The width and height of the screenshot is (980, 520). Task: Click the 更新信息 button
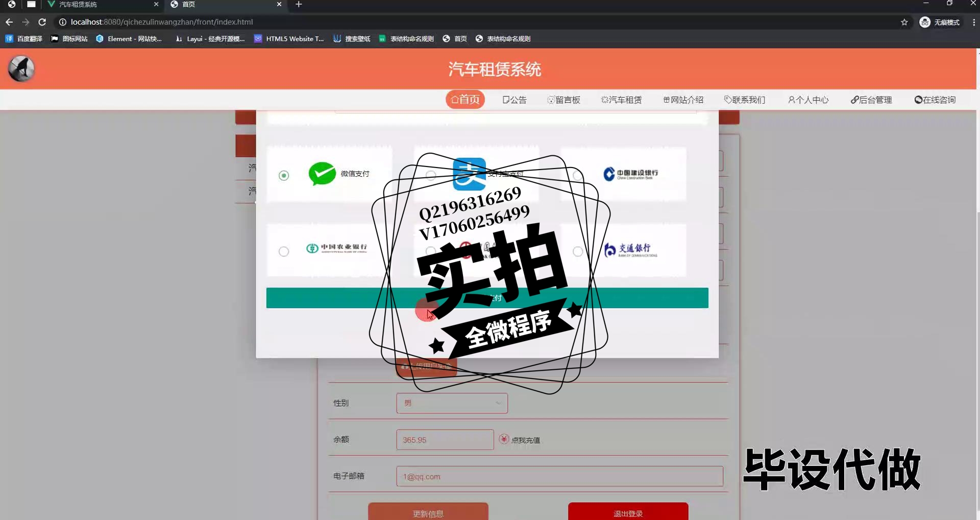428,512
